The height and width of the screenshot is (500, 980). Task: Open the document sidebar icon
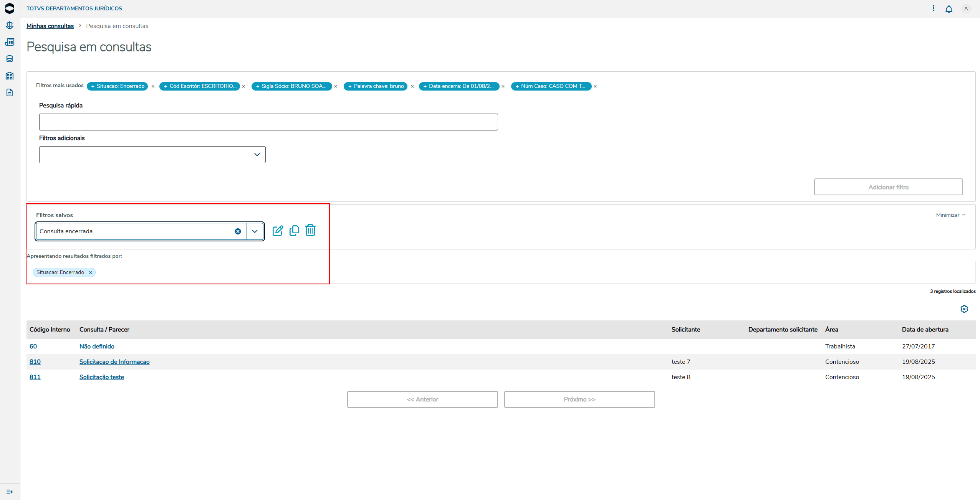click(x=10, y=92)
